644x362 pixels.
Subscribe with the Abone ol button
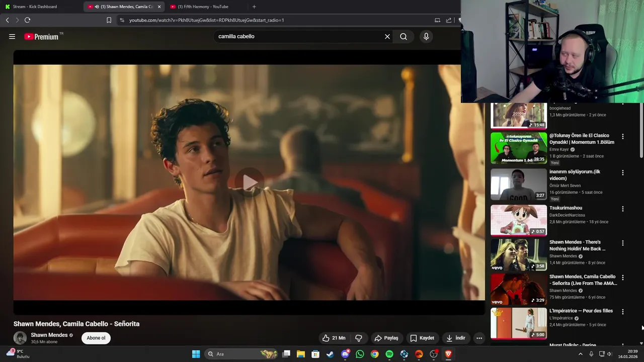[x=96, y=338]
